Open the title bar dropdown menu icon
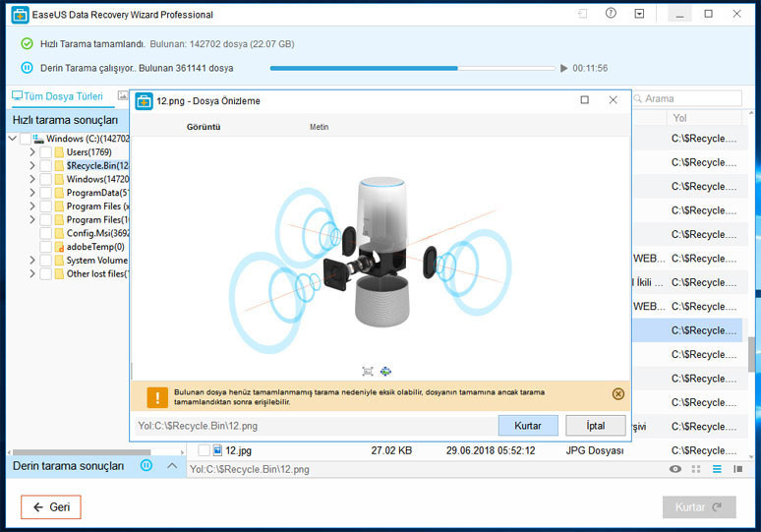Image resolution: width=761 pixels, height=532 pixels. tap(639, 14)
